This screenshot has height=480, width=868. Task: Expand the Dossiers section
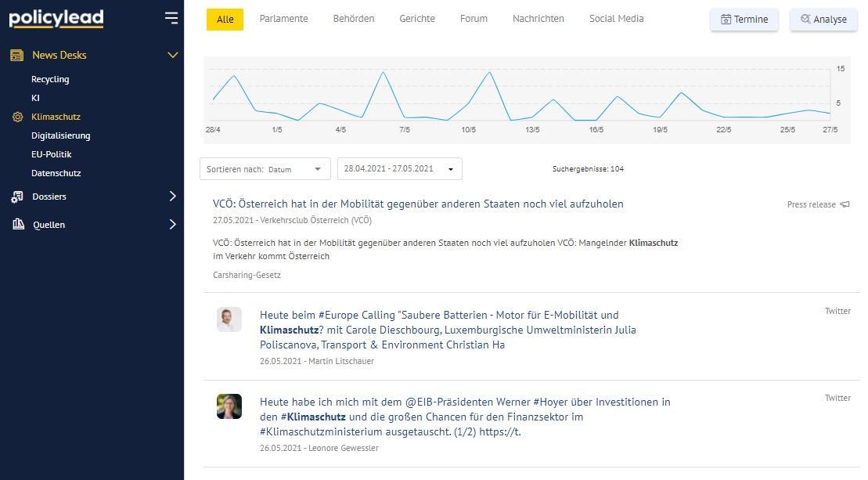[173, 197]
